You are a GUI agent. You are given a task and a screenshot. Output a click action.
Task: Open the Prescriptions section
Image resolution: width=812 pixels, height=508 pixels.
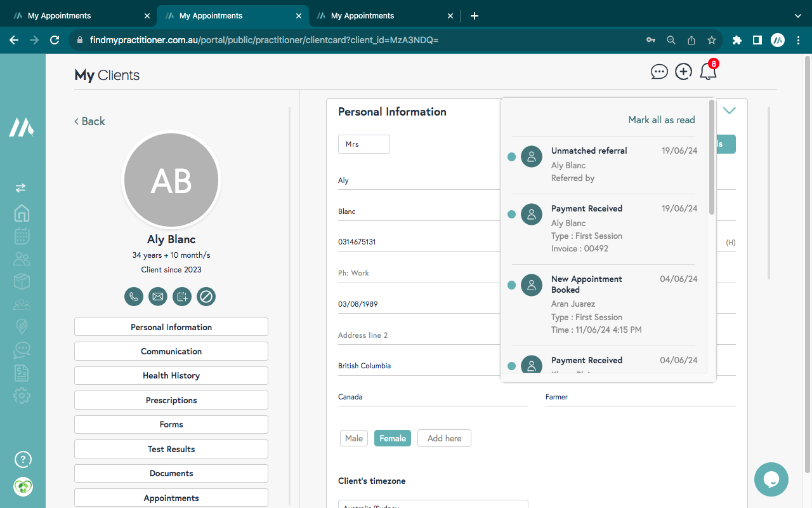coord(171,400)
